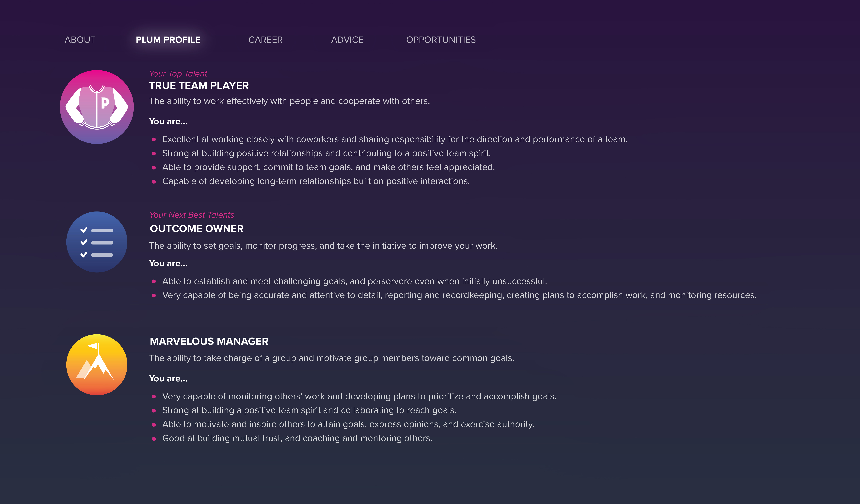Click the "Your Next Best Talents" label

coord(192,215)
